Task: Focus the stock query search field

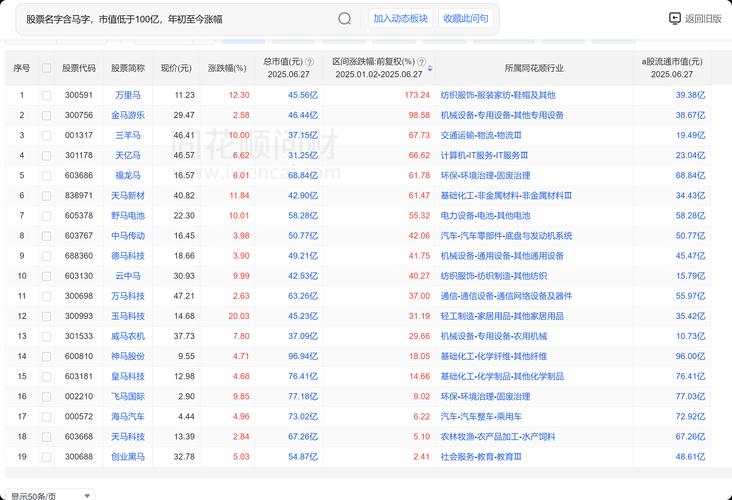Action: tap(177, 19)
